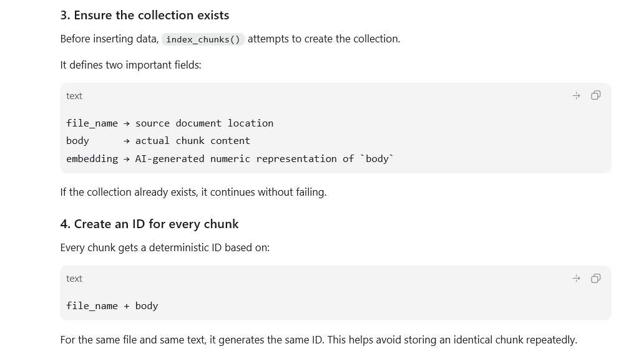The height and width of the screenshot is (359, 644).
Task: Click the 'attempts to create the collection' text
Action: pos(324,39)
